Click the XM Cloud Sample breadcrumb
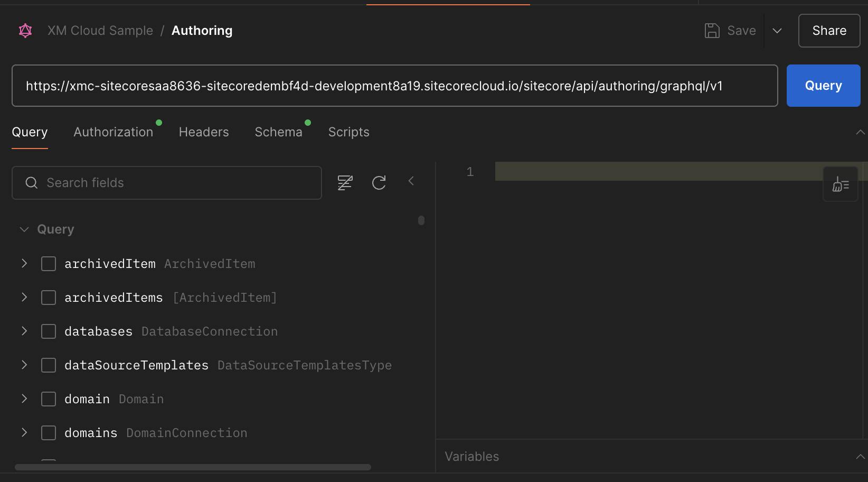Viewport: 868px width, 482px height. point(100,31)
